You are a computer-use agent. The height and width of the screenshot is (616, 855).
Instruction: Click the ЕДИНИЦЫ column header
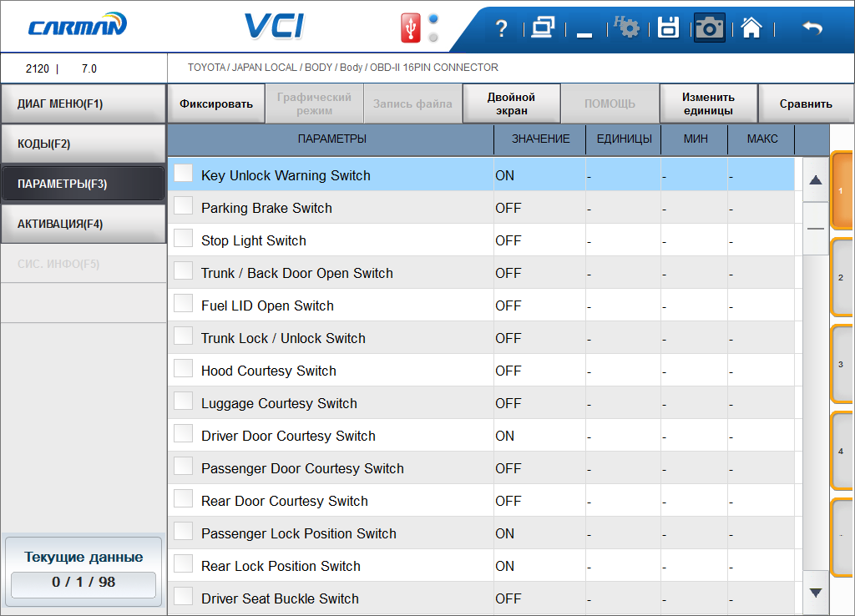coord(624,139)
